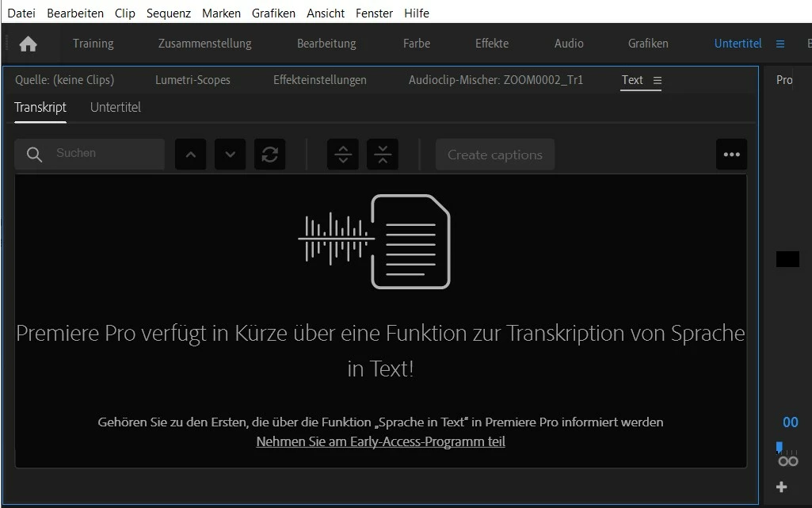Open the Grafiken menu in menu bar

273,13
